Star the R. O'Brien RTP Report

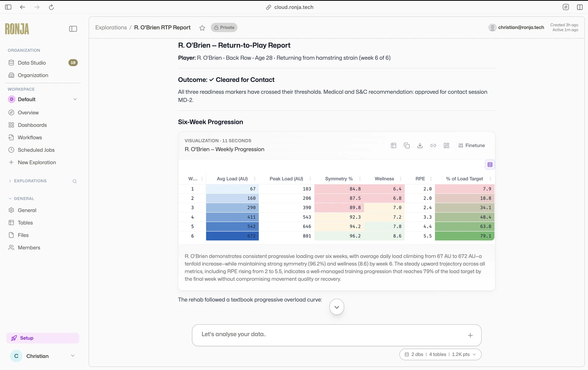[x=202, y=28]
